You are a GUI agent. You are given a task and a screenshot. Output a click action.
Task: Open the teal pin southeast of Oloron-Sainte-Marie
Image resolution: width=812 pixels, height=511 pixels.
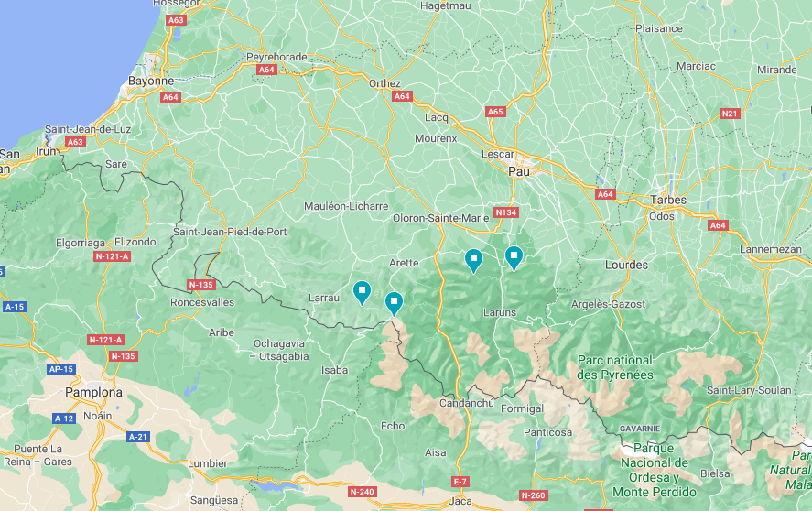click(473, 260)
